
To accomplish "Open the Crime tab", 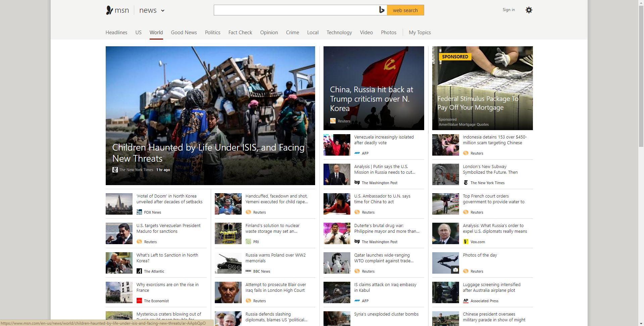I will tap(293, 33).
